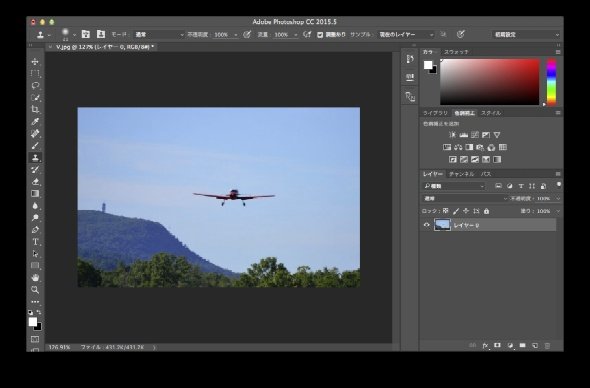
Task: Open the layer blend mode dropdown
Action: (x=465, y=198)
